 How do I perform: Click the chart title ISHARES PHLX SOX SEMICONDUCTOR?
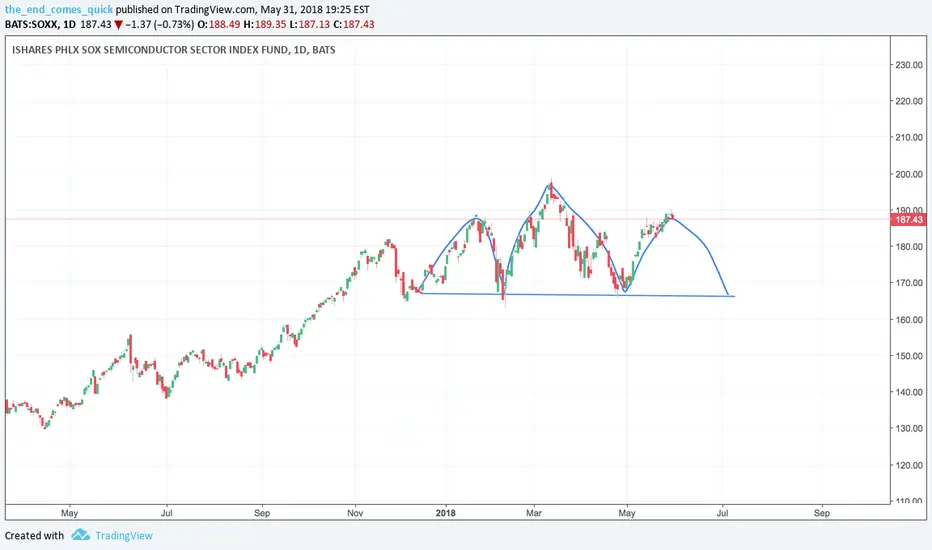tap(174, 50)
